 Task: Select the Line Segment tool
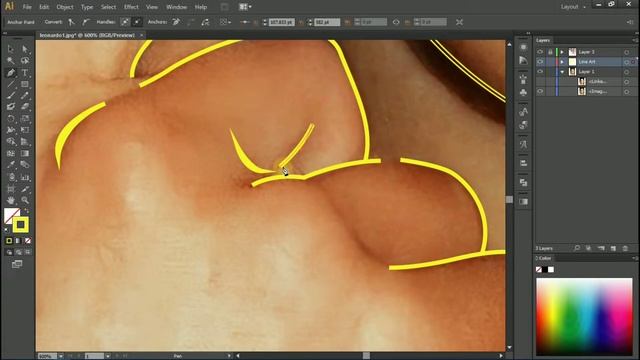point(11,84)
